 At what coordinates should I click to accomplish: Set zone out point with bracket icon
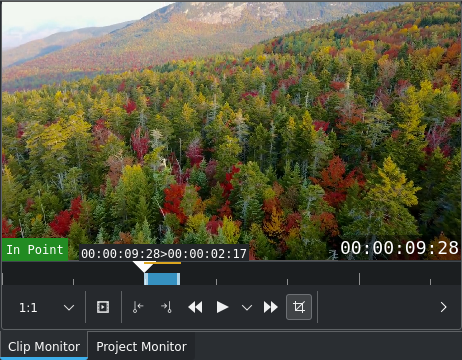pos(166,307)
